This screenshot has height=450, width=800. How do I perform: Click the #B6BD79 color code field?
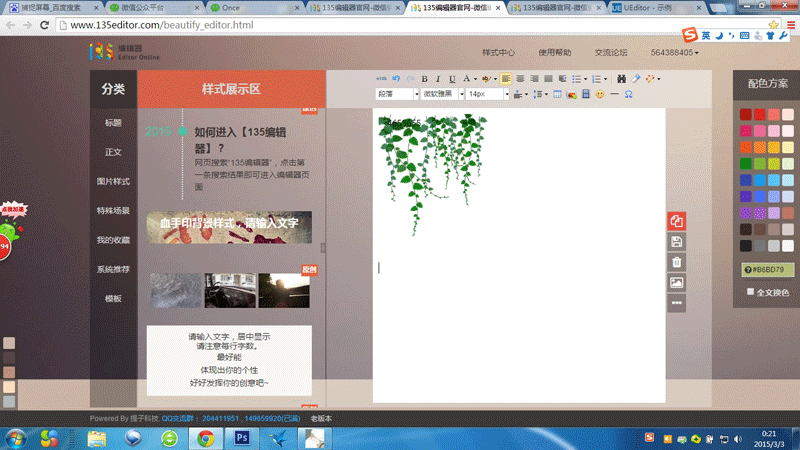768,270
